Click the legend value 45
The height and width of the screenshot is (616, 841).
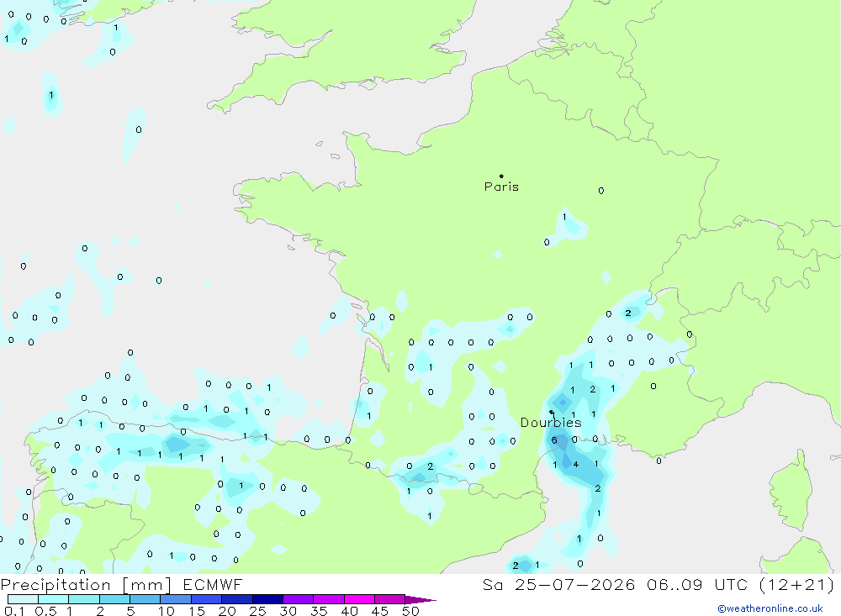(380, 611)
